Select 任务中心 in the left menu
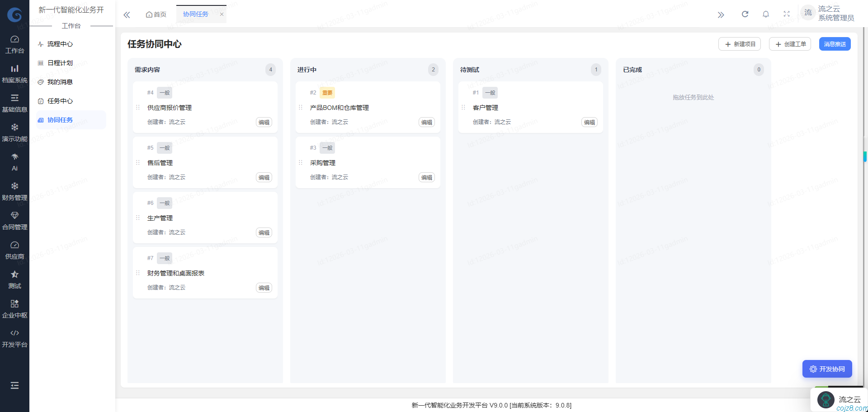The image size is (868, 412). pos(60,101)
